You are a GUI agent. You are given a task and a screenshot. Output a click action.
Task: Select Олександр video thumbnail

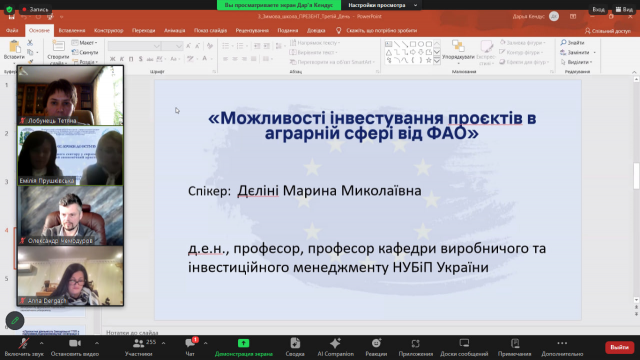[70, 216]
